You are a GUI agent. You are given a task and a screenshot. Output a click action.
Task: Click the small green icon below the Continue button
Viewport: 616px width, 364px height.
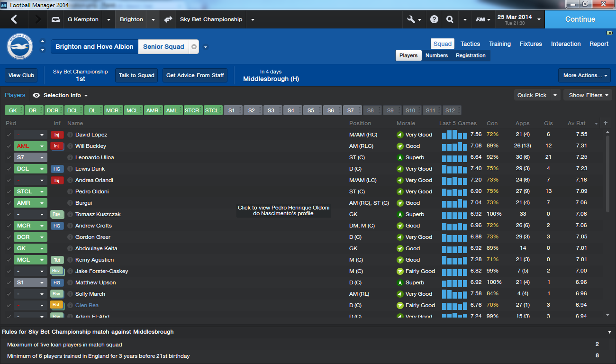click(x=609, y=33)
